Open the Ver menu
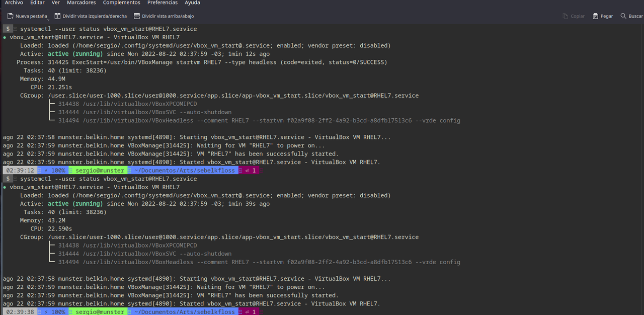This screenshot has width=644, height=315. [x=56, y=3]
